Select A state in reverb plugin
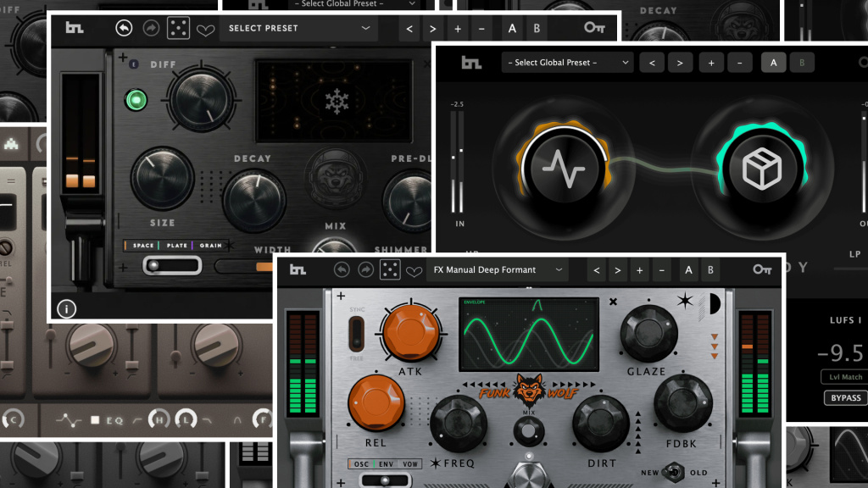The height and width of the screenshot is (488, 868). point(512,28)
